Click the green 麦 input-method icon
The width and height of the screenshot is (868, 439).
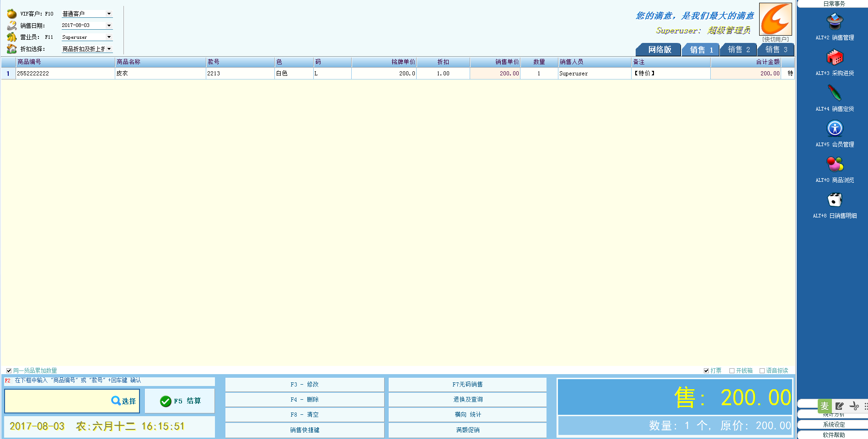(825, 406)
